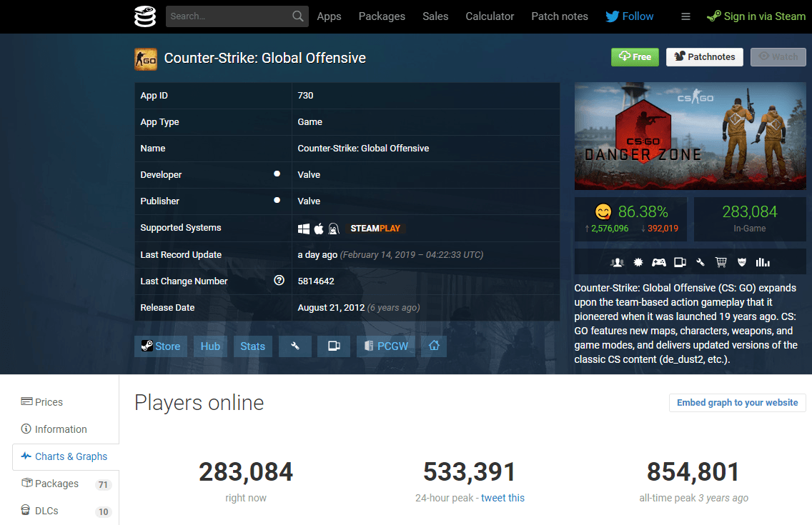Viewport: 812px width, 525px height.
Task: Open the Apps menu item
Action: pyautogui.click(x=329, y=16)
